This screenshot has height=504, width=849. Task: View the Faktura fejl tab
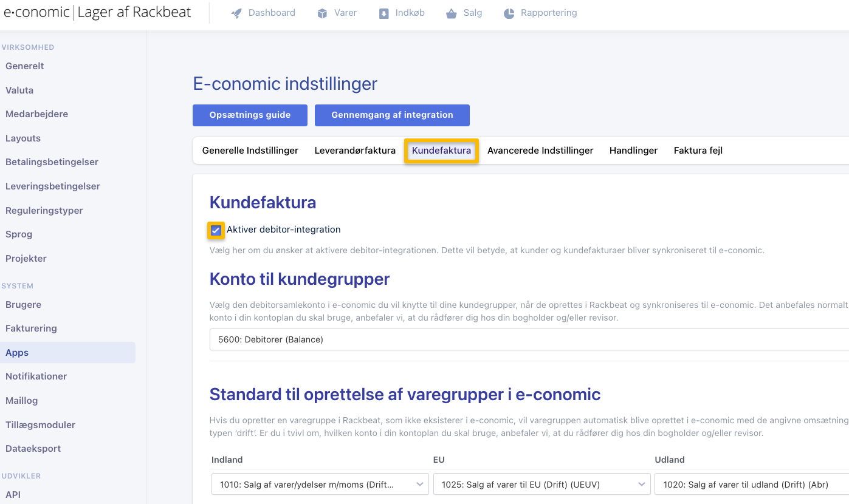point(698,150)
